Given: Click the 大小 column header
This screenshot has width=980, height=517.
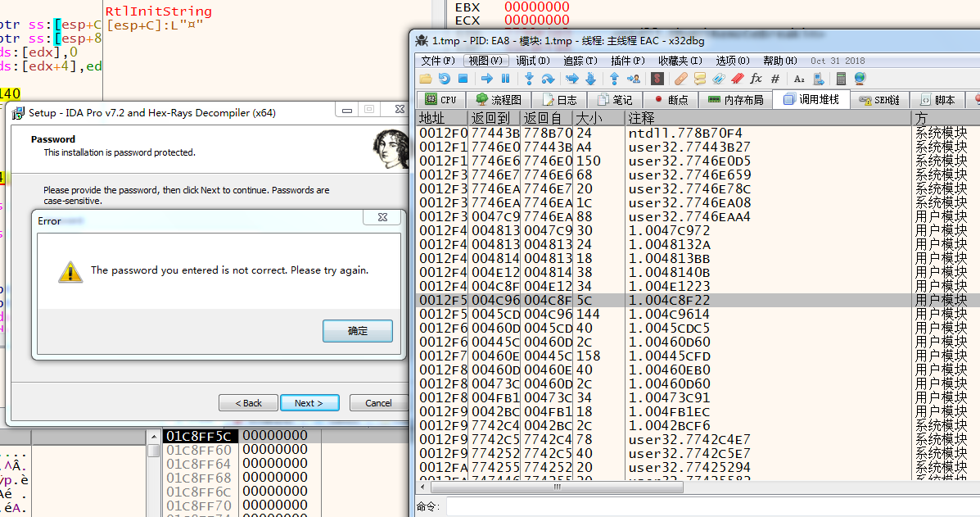Looking at the screenshot, I should coord(598,118).
